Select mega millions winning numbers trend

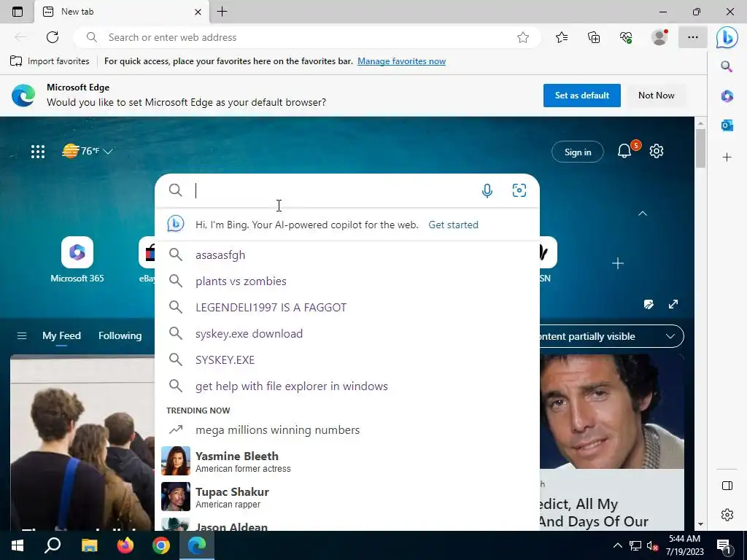coord(347,429)
